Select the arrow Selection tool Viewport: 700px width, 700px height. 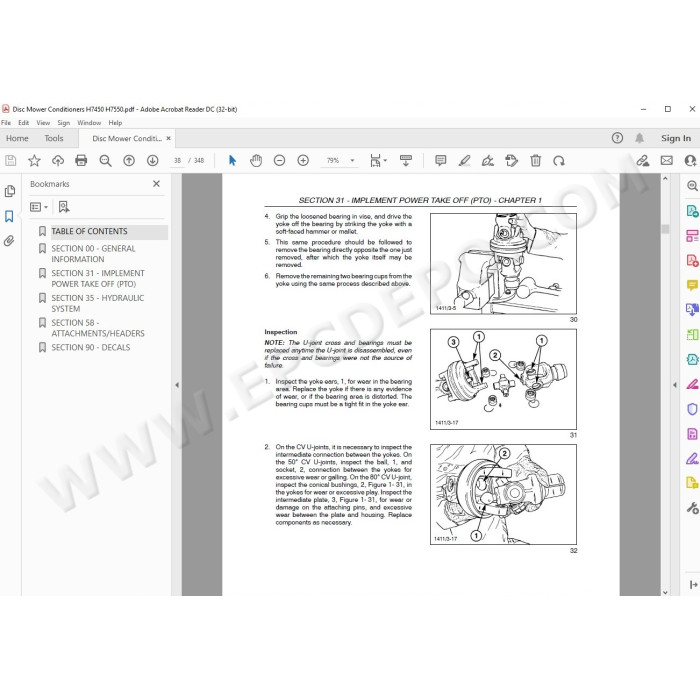coord(232,161)
